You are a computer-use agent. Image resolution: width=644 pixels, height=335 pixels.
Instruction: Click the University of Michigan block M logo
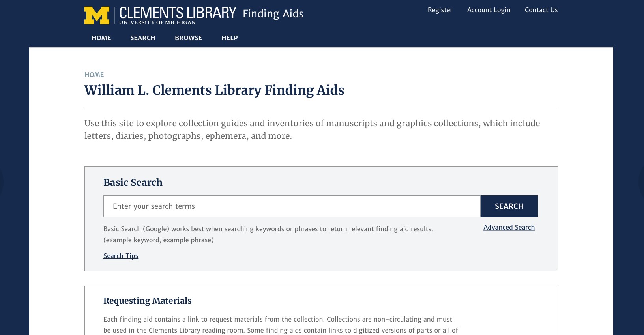(x=96, y=15)
